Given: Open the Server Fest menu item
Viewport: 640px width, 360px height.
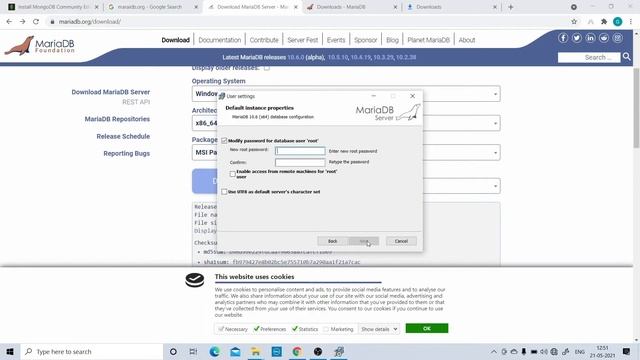Looking at the screenshot, I should coord(302,40).
